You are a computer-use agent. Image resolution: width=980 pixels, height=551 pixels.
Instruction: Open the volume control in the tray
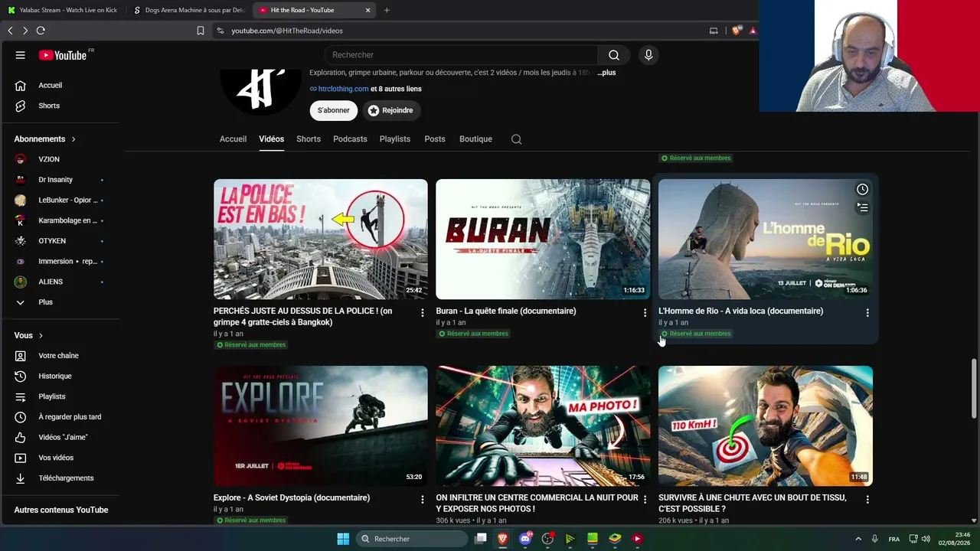[926, 539]
